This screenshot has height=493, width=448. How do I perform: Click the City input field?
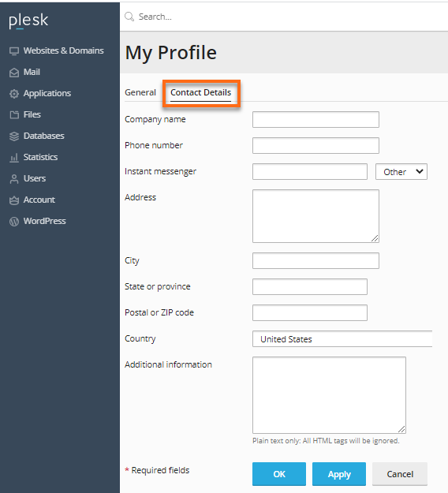(315, 260)
